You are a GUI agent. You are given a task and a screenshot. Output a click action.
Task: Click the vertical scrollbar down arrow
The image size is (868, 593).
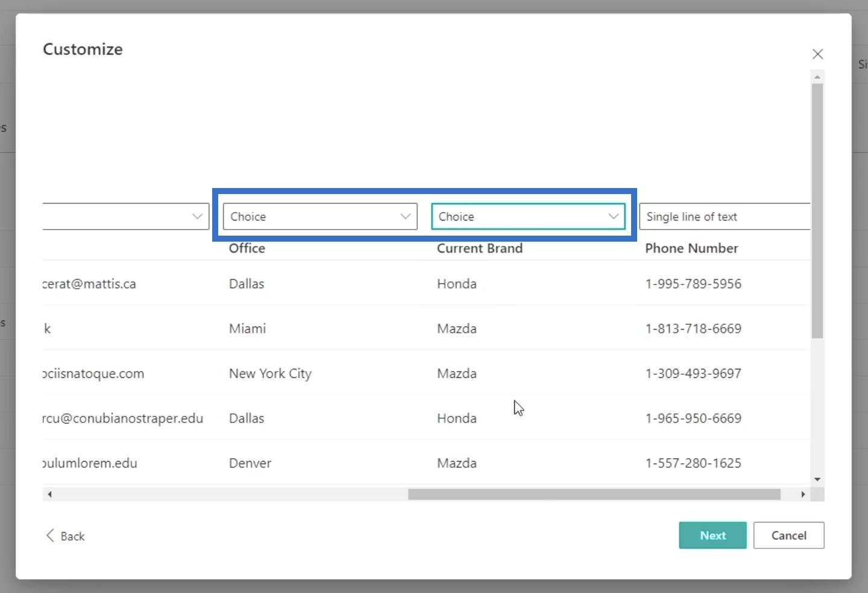coord(817,479)
